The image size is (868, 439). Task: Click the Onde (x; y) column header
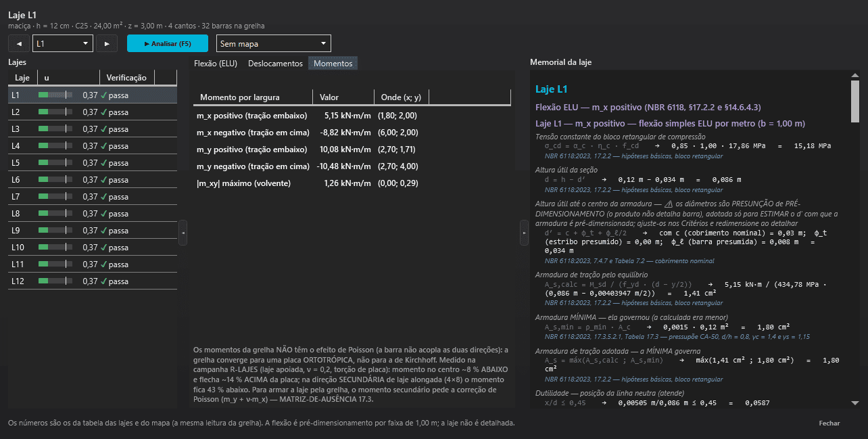(x=402, y=97)
